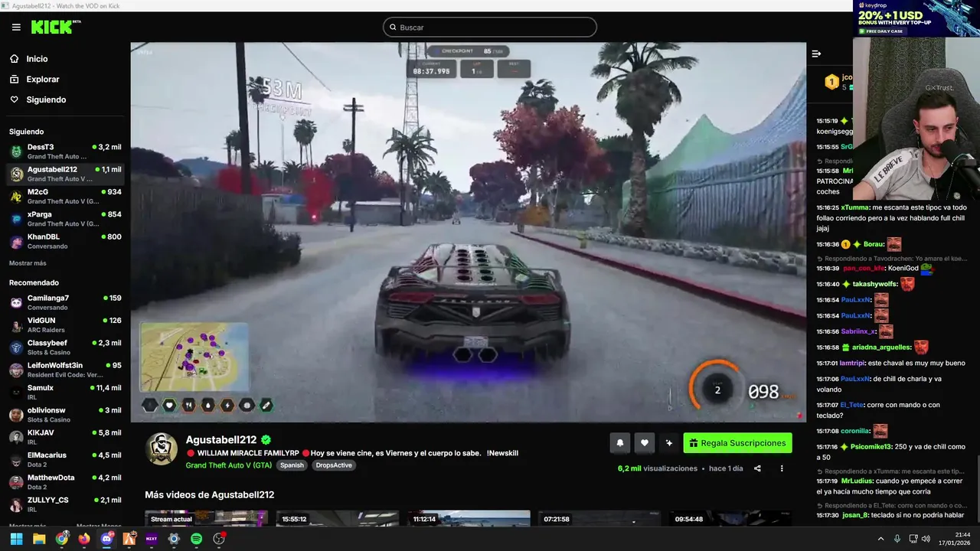This screenshot has width=980, height=551.
Task: Click Regala Suscripciones button
Action: (x=738, y=443)
